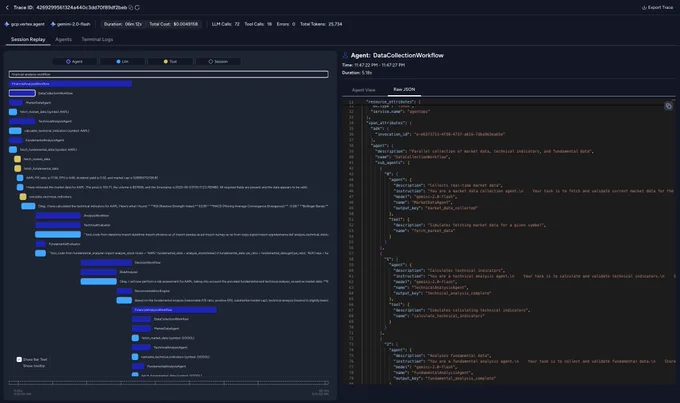Select the yellow fetch_fundamental_data tool span
The width and height of the screenshot is (680, 403).
pyautogui.click(x=17, y=168)
